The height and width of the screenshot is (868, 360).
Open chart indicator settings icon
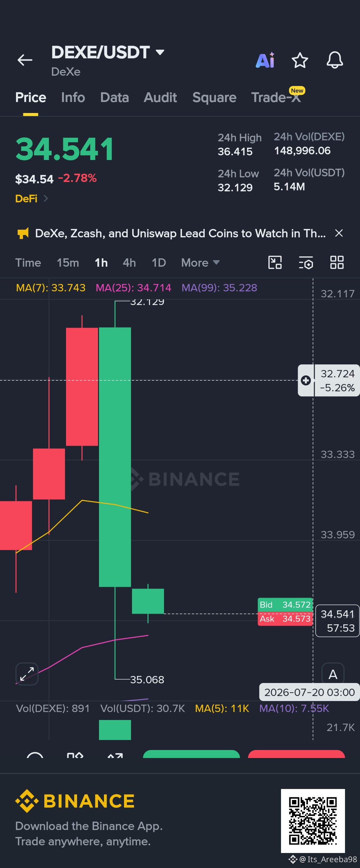click(306, 262)
